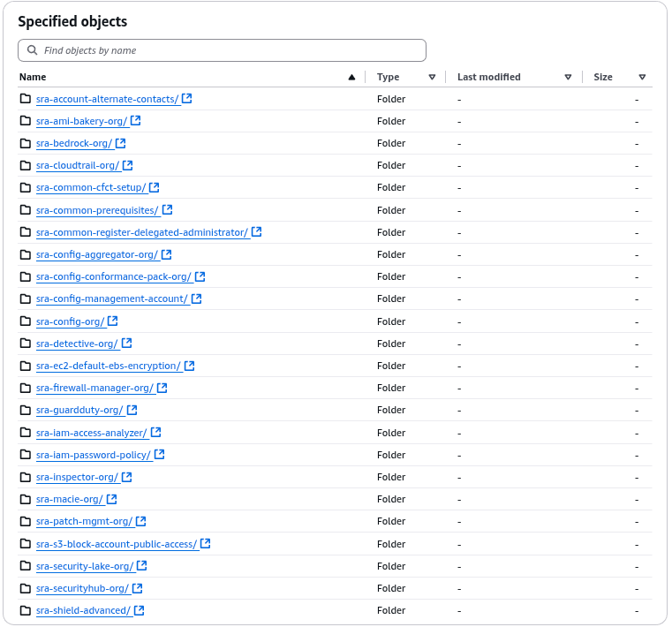Click the Last modified column header text

(x=489, y=77)
